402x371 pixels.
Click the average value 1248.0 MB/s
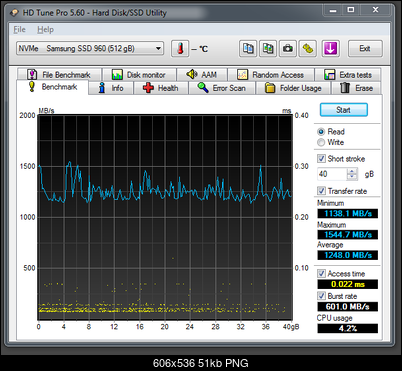coord(348,255)
